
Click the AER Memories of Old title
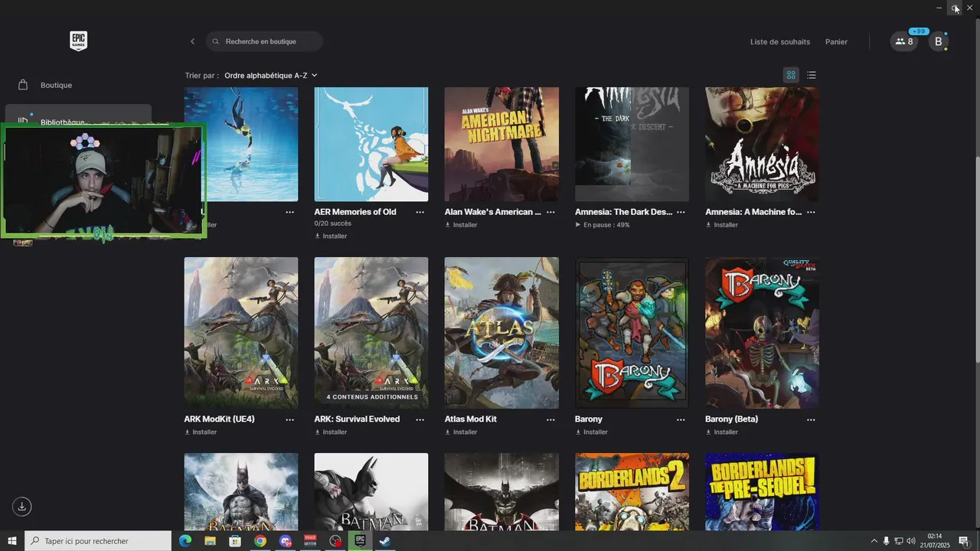355,212
